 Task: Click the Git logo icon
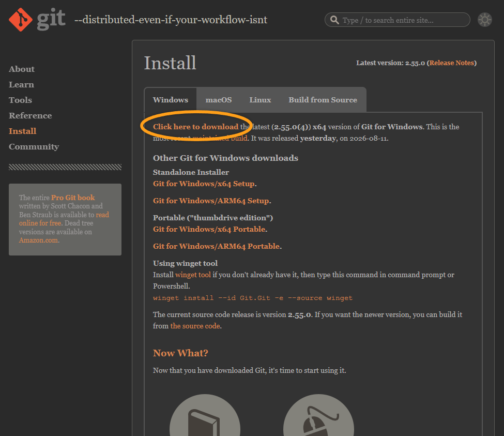(x=21, y=20)
